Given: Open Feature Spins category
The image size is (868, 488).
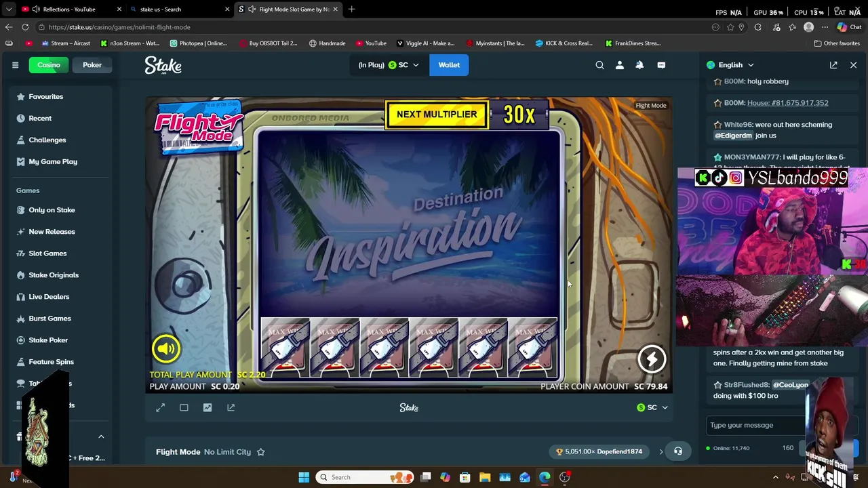Looking at the screenshot, I should [51, 362].
